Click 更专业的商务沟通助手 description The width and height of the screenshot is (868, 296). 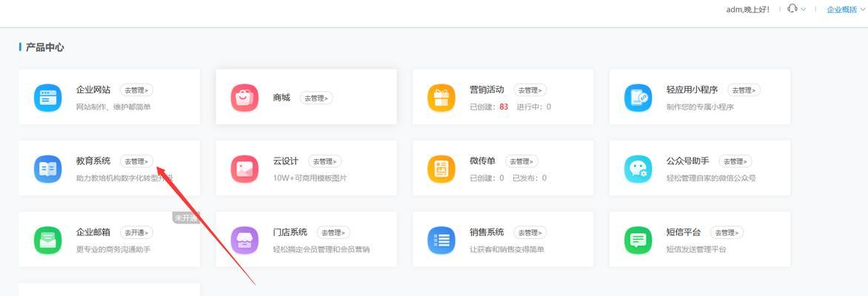pyautogui.click(x=113, y=249)
